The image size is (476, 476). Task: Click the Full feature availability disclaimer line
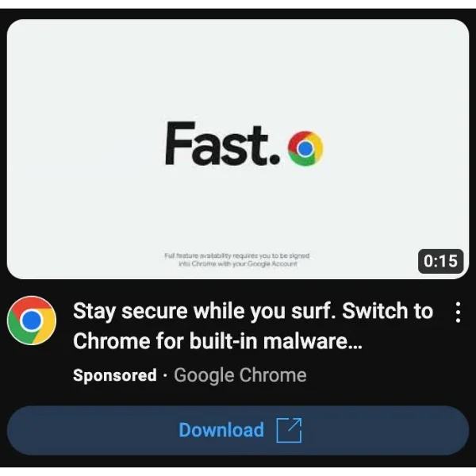point(237,256)
